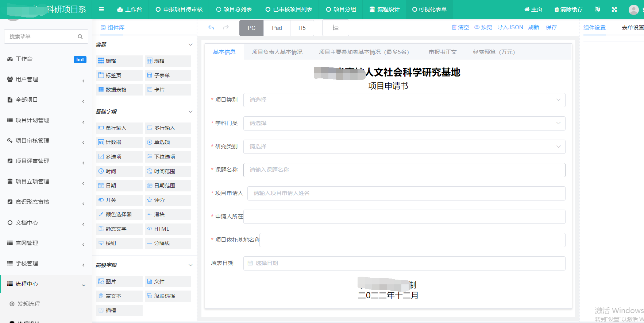Switch preview to H5 mode
644x323 pixels.
302,28
